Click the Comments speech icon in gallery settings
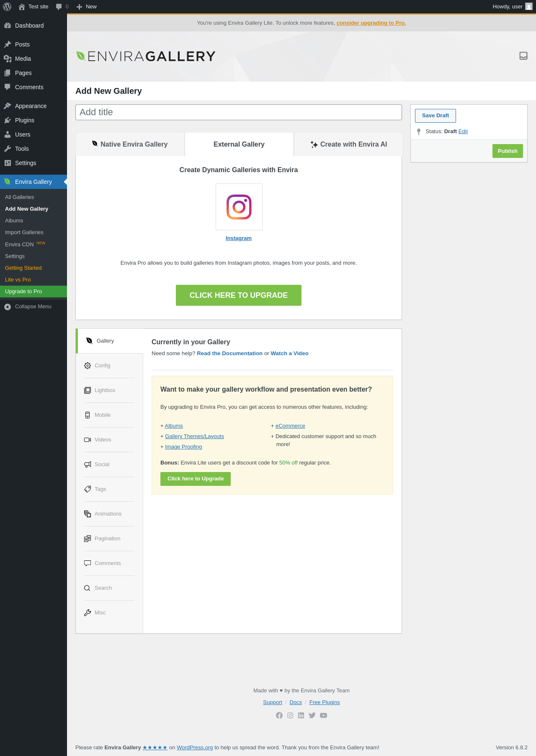The width and height of the screenshot is (536, 756). (88, 563)
